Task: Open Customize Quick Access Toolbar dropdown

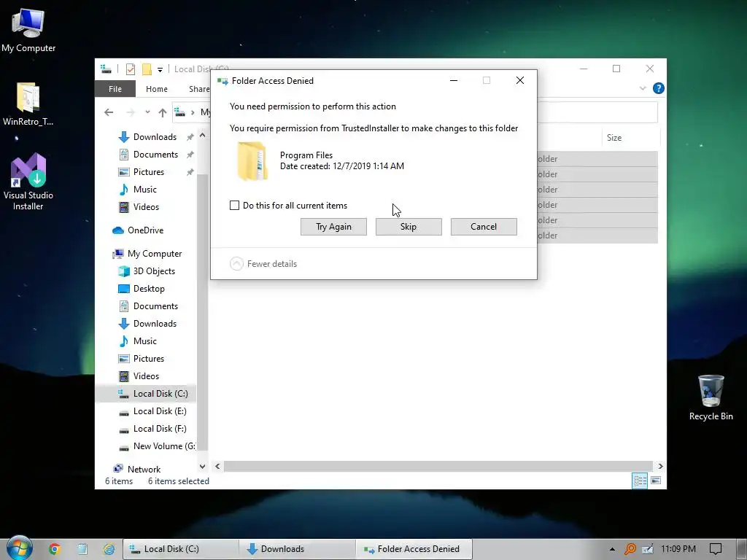Action: click(x=160, y=69)
